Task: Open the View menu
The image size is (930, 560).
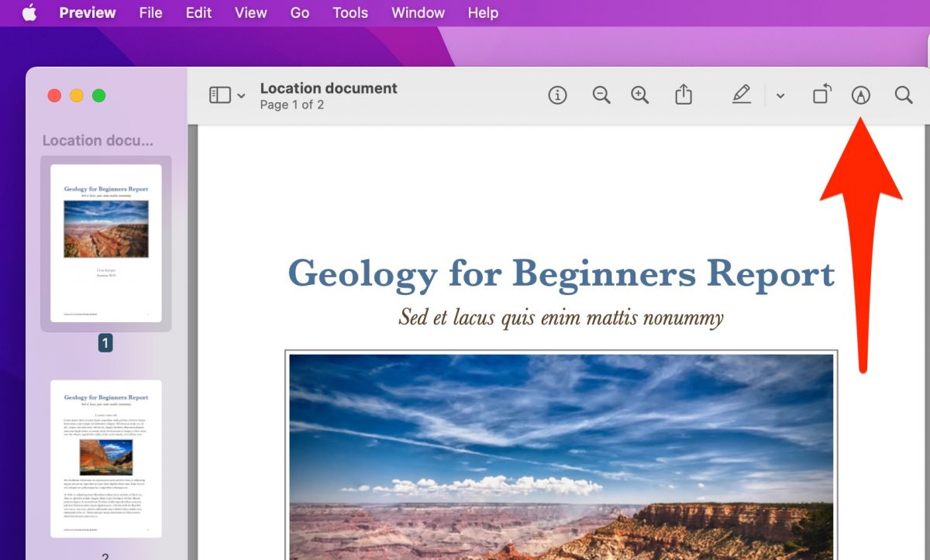Action: coord(250,13)
